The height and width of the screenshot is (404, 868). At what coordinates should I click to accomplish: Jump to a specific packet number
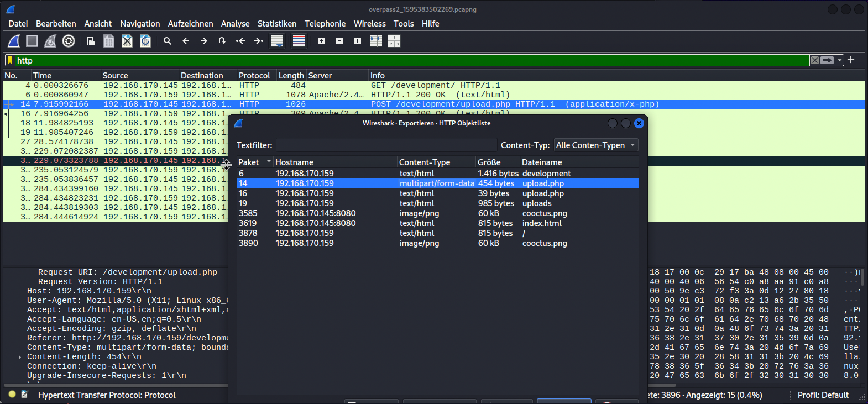[222, 41]
